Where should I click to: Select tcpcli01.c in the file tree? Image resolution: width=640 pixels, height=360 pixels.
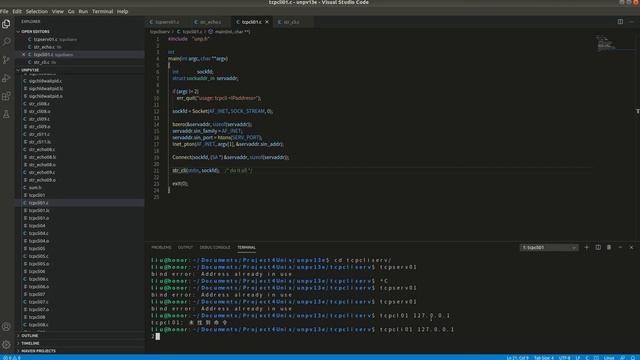click(x=80, y=203)
